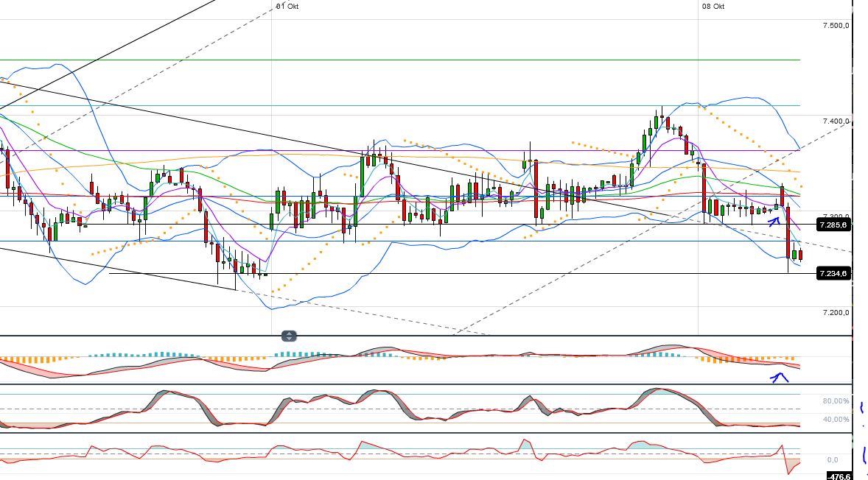The height and width of the screenshot is (480, 868).
Task: Click the 7.500,0 price axis label
Action: pyautogui.click(x=836, y=26)
